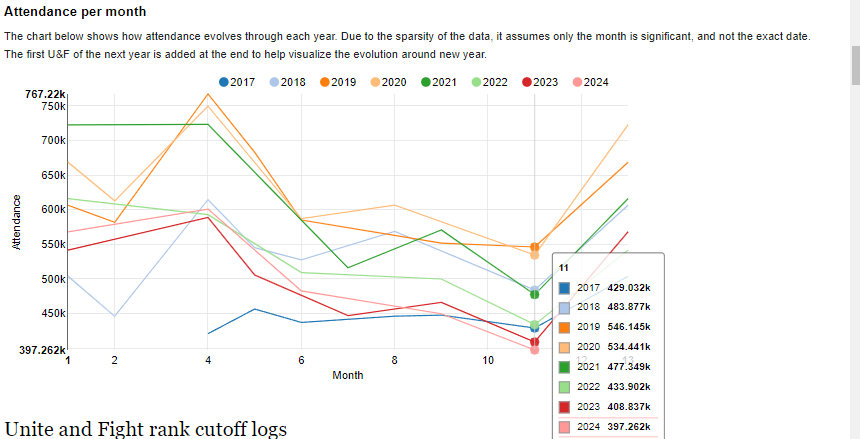Click the x-axis tick label 6
The height and width of the screenshot is (439, 860).
301,361
